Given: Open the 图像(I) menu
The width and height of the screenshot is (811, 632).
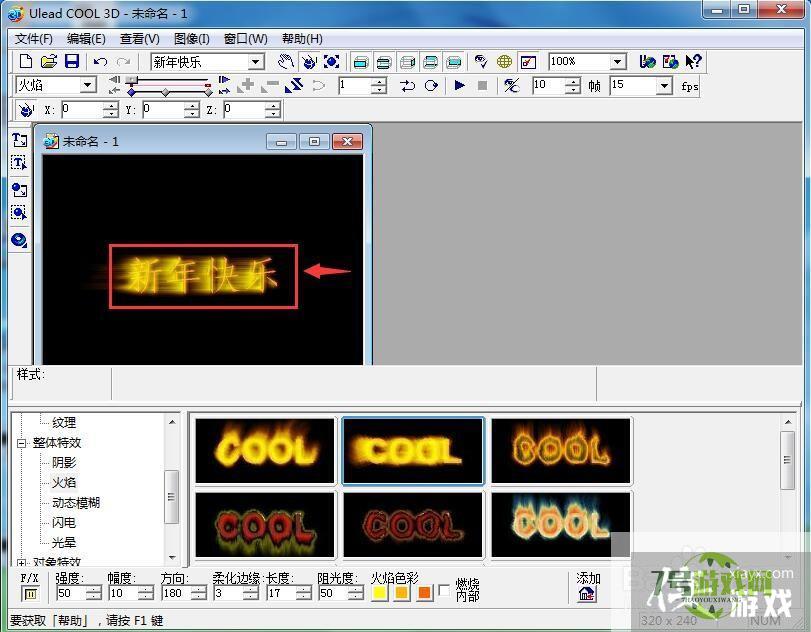Looking at the screenshot, I should click(192, 39).
